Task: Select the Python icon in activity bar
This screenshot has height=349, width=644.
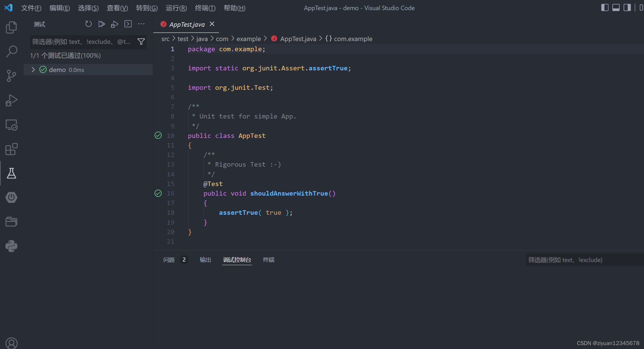Action: coord(11,246)
